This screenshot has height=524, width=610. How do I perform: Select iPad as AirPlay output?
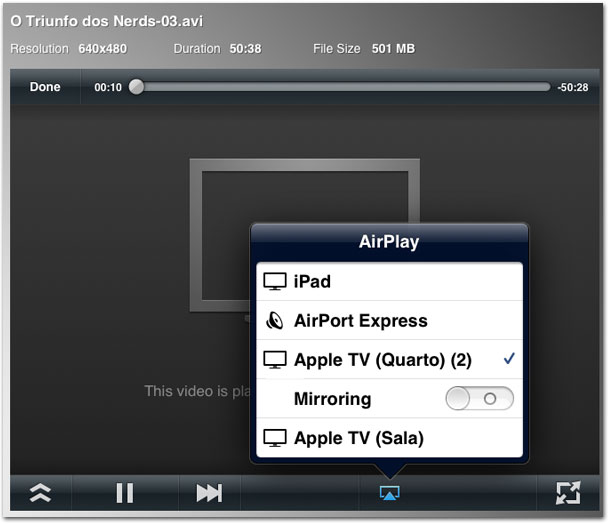389,282
